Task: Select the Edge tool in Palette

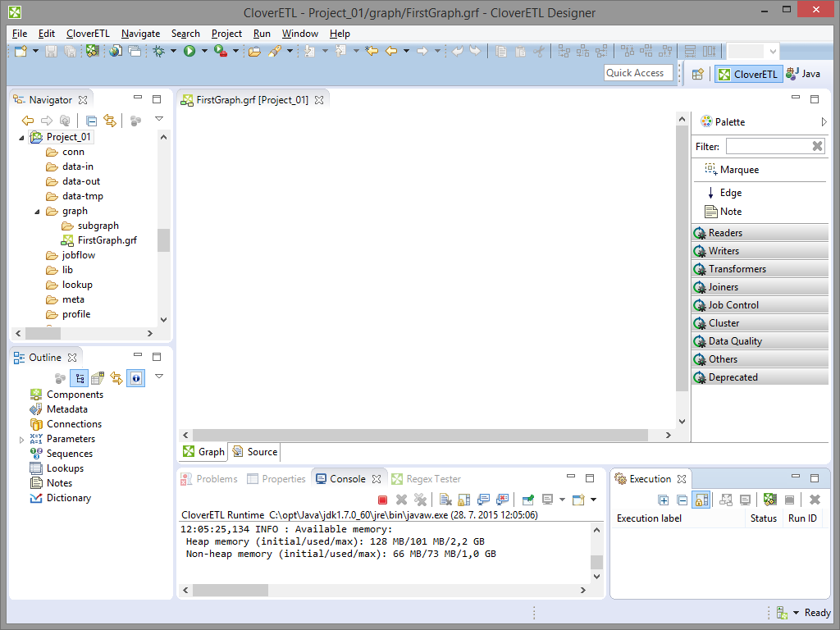Action: pos(730,193)
